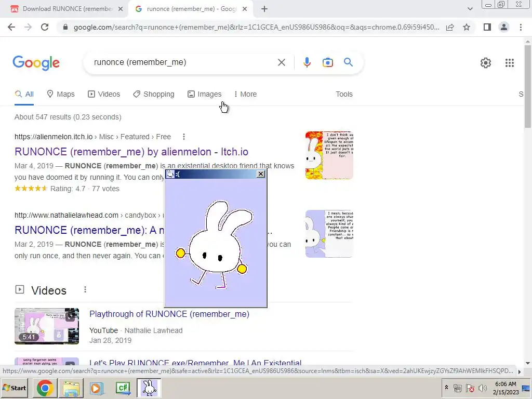The image size is (532, 399).
Task: Share this page via the share icon
Action: point(450,27)
